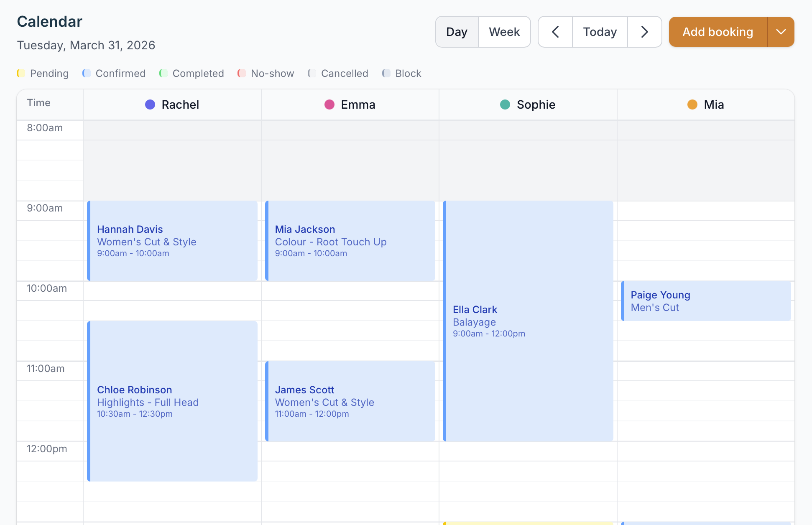This screenshot has height=525, width=812.
Task: Click Sophie's teal staff color dot
Action: pyautogui.click(x=506, y=104)
